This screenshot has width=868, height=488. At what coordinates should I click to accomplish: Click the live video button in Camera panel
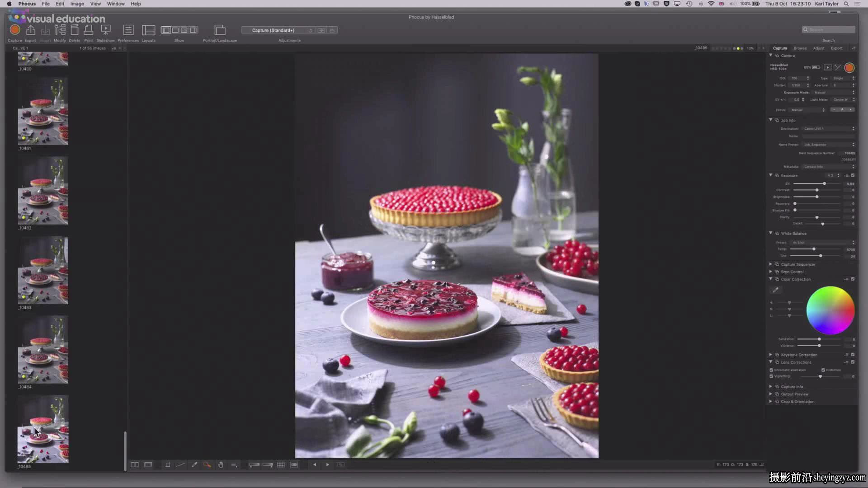(828, 67)
